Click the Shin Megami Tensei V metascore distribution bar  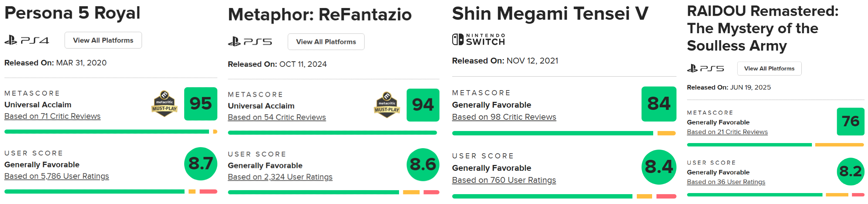click(564, 133)
